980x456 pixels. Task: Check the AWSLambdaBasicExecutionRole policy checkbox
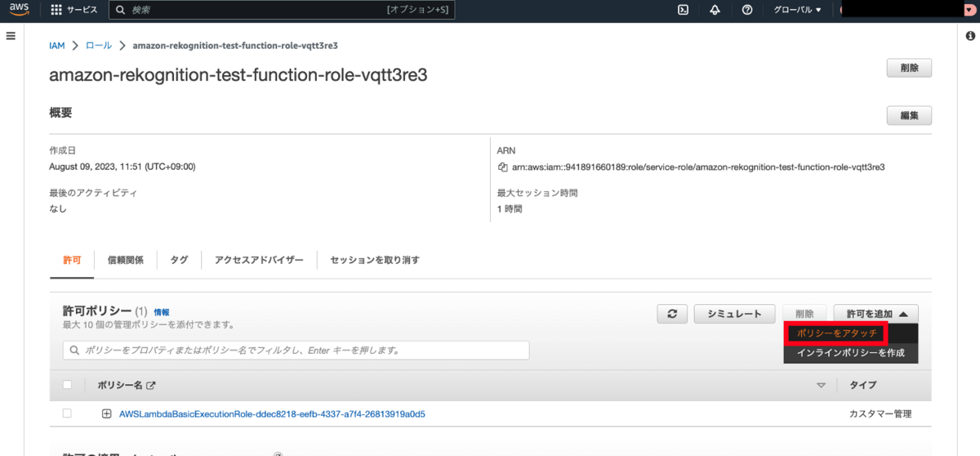[x=68, y=414]
